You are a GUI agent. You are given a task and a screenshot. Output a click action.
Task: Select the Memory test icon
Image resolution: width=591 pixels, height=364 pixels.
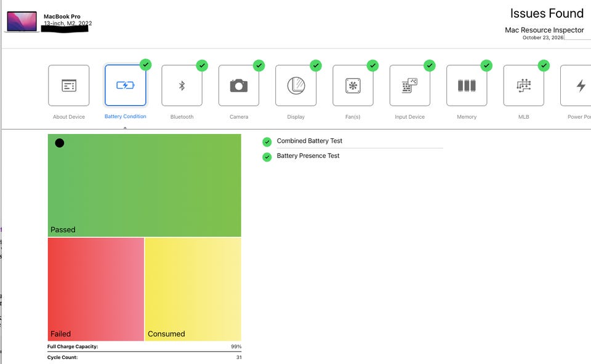[x=467, y=85]
